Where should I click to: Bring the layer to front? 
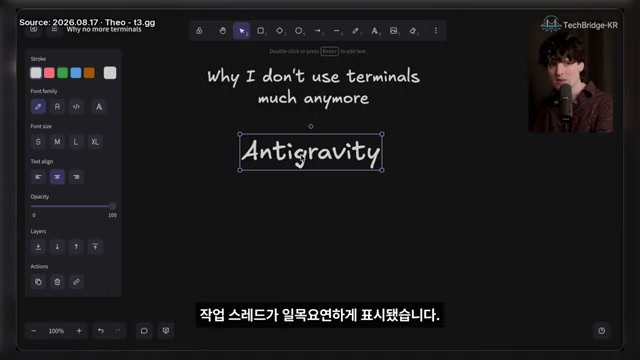point(95,247)
